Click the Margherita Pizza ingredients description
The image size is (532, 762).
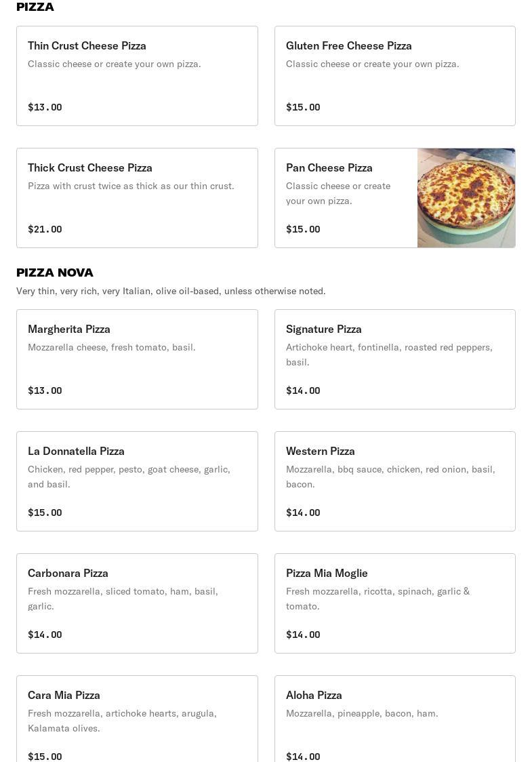(x=112, y=347)
